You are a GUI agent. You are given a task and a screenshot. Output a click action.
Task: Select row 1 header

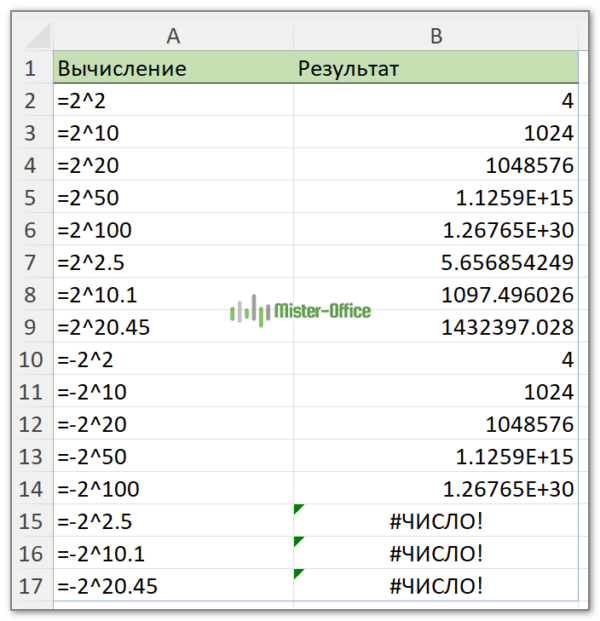[x=31, y=69]
